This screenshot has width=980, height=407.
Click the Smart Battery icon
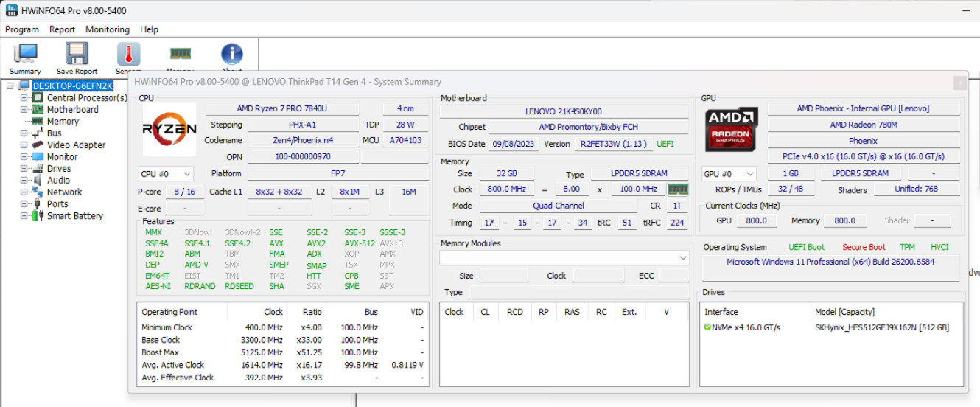38,215
